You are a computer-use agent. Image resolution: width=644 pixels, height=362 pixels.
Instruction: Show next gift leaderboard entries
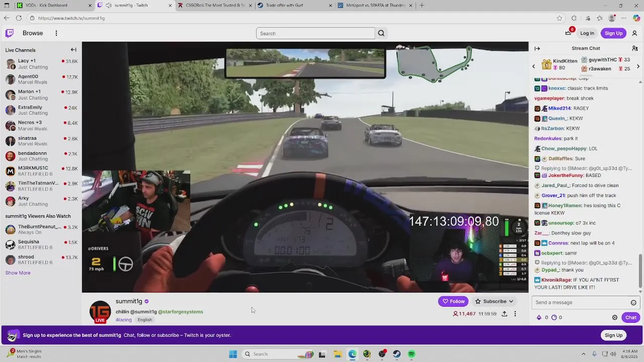[638, 66]
